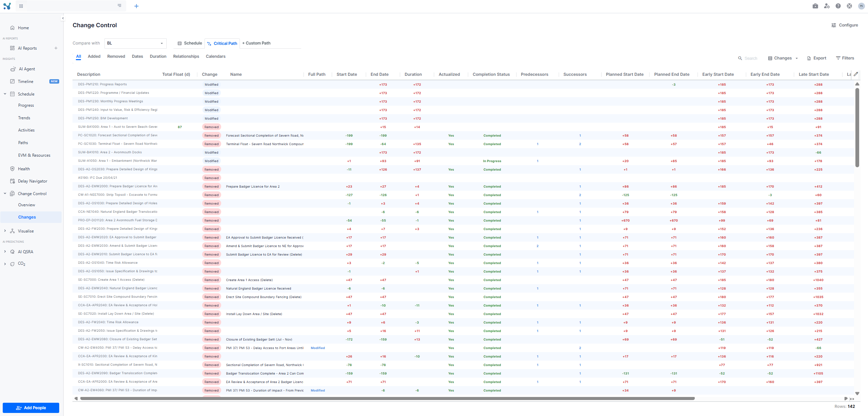The width and height of the screenshot is (868, 416).
Task: Open EVM & Resources
Action: click(34, 155)
